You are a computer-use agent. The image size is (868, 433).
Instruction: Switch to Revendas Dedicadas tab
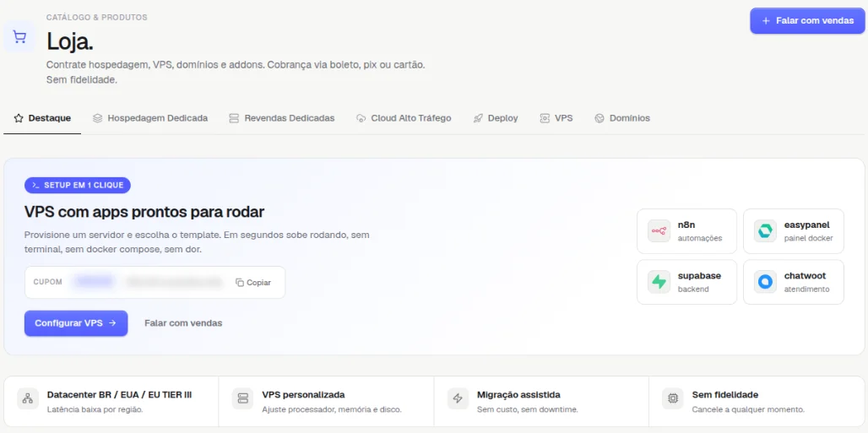(282, 118)
